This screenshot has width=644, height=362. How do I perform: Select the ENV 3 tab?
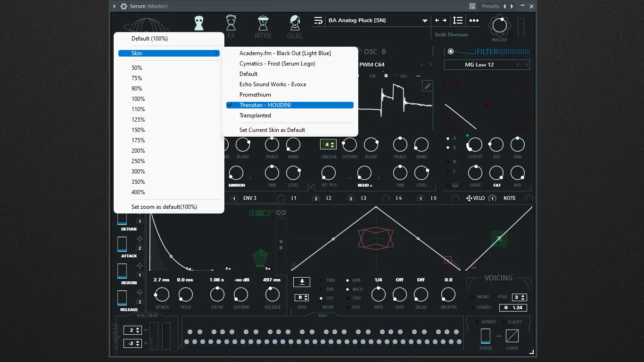coord(250,198)
